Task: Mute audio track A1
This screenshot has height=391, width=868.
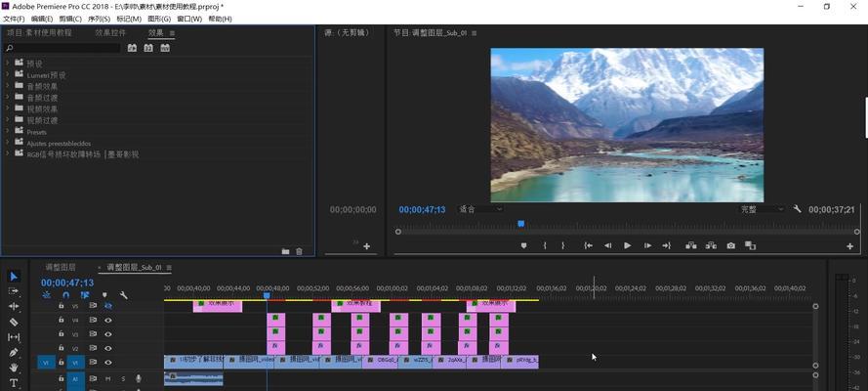Action: tap(108, 379)
